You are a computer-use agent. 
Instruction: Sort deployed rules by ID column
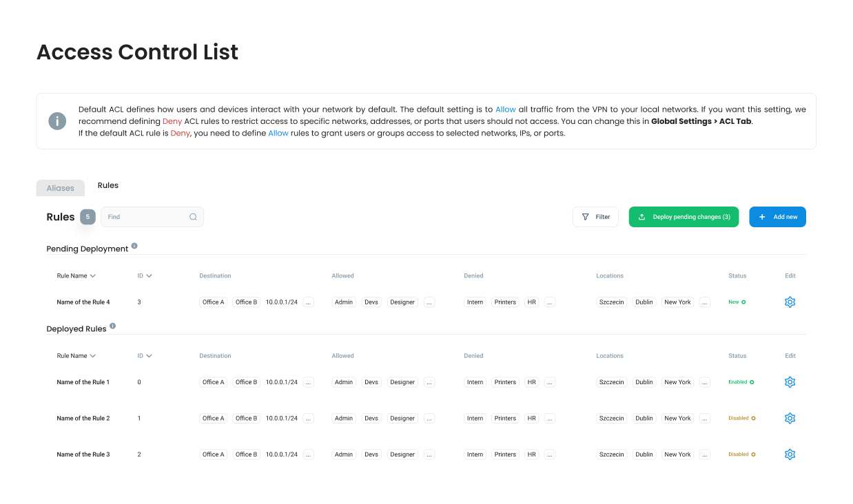tap(145, 356)
